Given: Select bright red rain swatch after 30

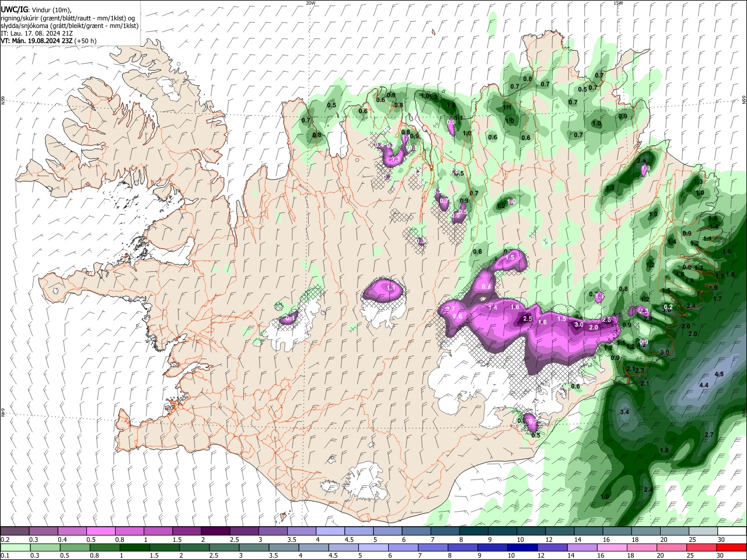Looking at the screenshot, I should coord(732,548).
